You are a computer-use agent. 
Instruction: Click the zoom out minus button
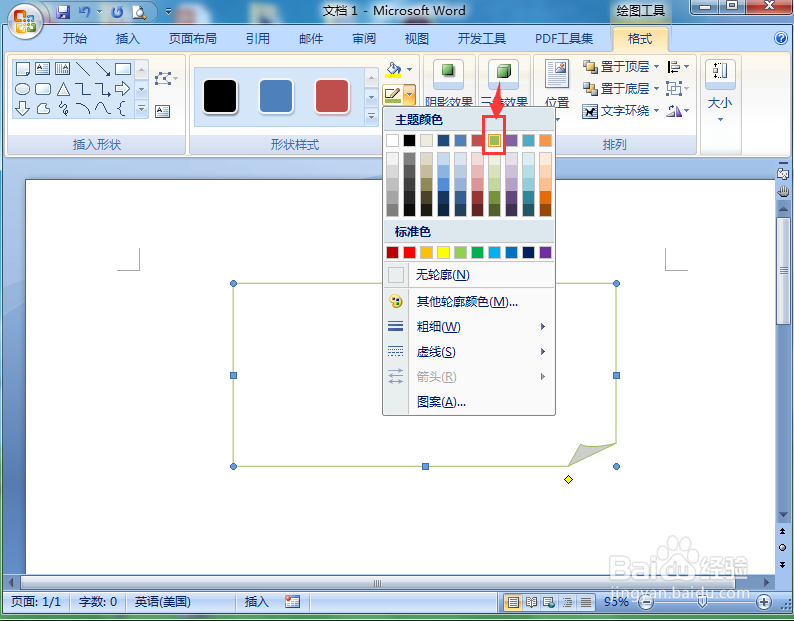[x=646, y=602]
